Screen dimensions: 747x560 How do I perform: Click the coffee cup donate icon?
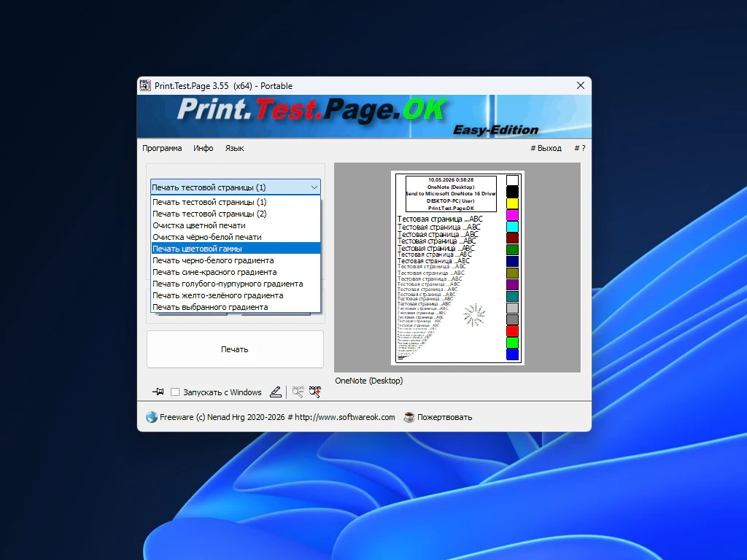[x=409, y=417]
